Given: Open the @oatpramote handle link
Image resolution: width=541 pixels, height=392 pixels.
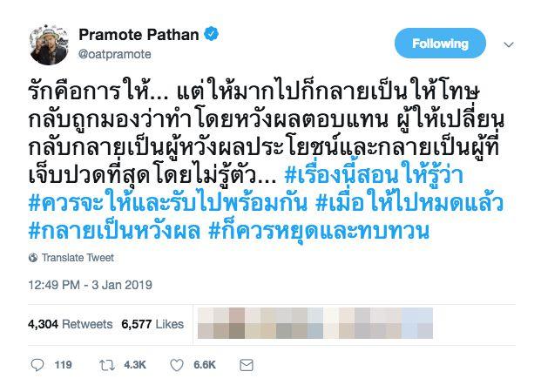Looking at the screenshot, I should click(x=115, y=54).
